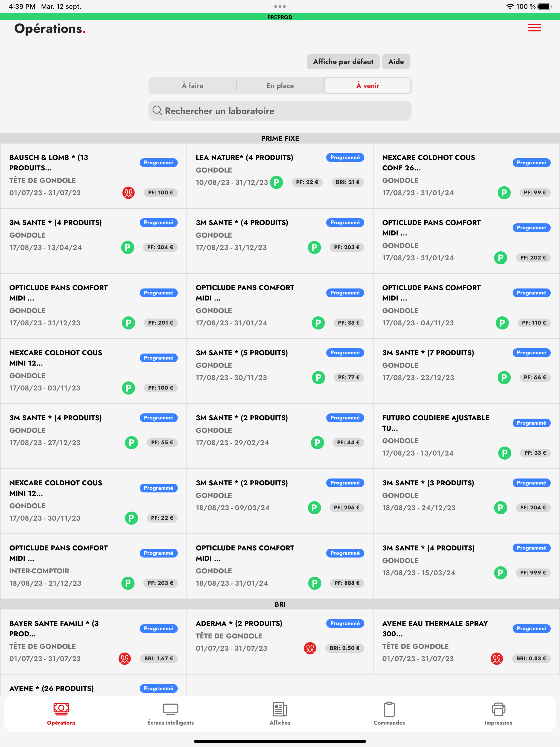560x747 pixels.
Task: Tap green P icon beside PF: 201 €
Action: 128,323
